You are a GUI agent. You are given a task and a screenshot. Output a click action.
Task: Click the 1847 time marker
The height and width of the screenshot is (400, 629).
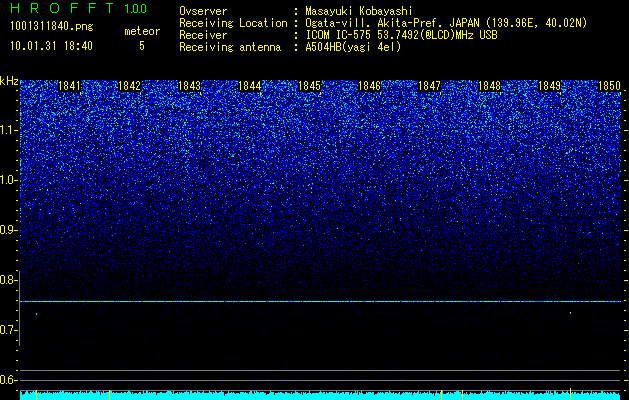(430, 86)
